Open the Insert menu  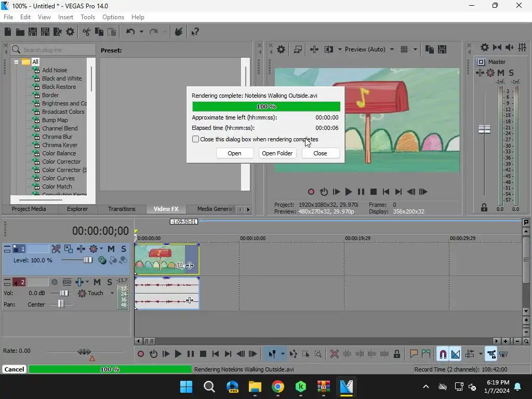65,17
